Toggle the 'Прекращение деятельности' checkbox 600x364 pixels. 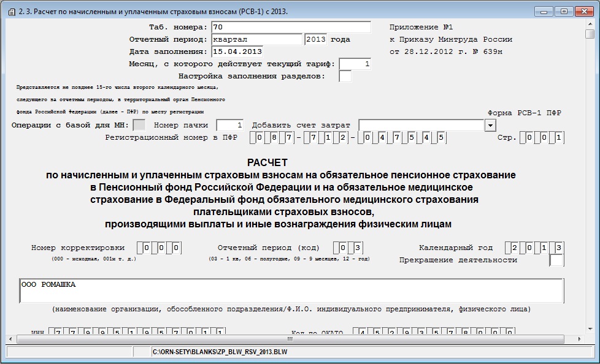pos(556,260)
